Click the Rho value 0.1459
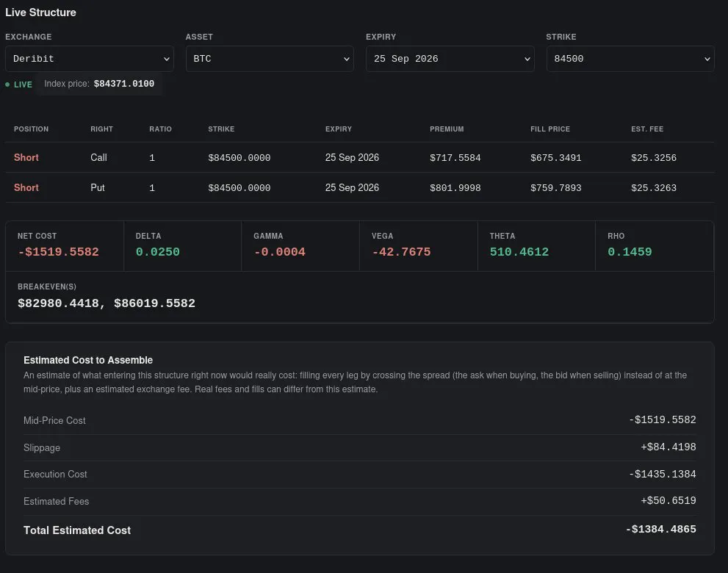The image size is (728, 573). coord(630,252)
